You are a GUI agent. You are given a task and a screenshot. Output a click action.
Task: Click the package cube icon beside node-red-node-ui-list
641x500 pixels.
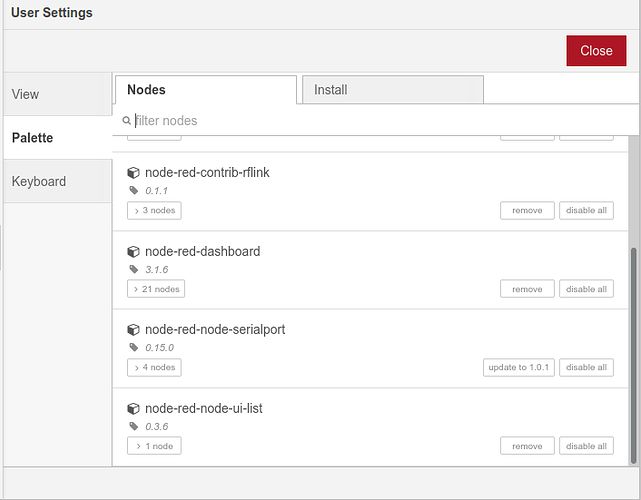point(133,408)
